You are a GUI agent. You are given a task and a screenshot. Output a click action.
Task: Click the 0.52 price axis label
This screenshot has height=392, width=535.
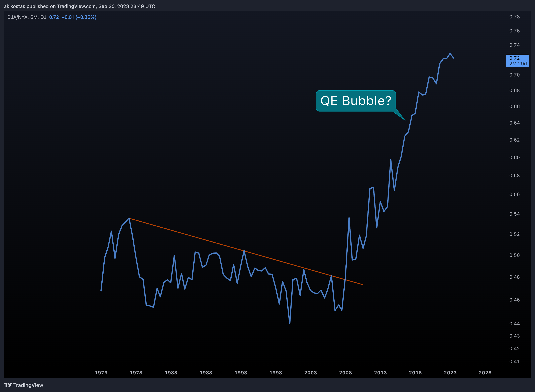click(514, 234)
